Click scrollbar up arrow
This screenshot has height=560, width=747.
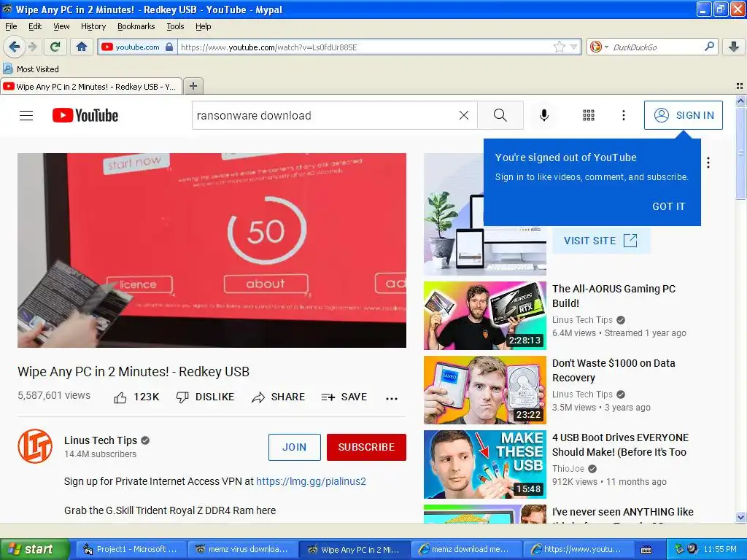(x=740, y=101)
